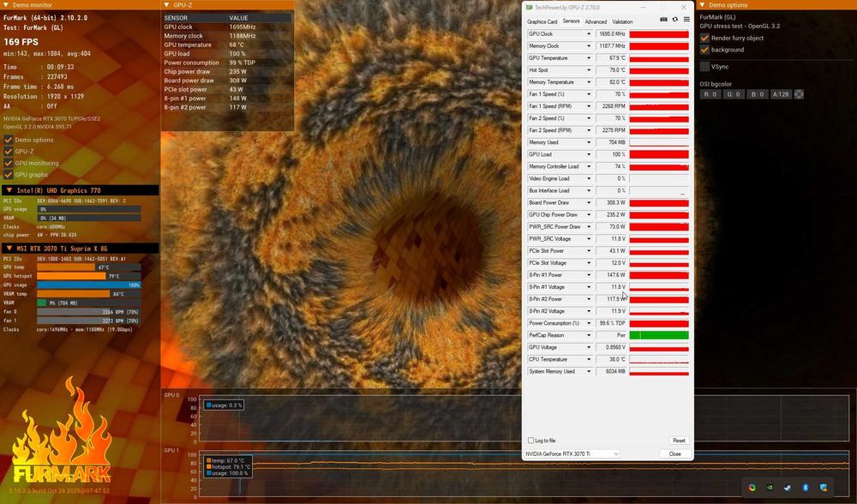Disable the Render furry object checkbox
857x504 pixels.
coord(704,38)
